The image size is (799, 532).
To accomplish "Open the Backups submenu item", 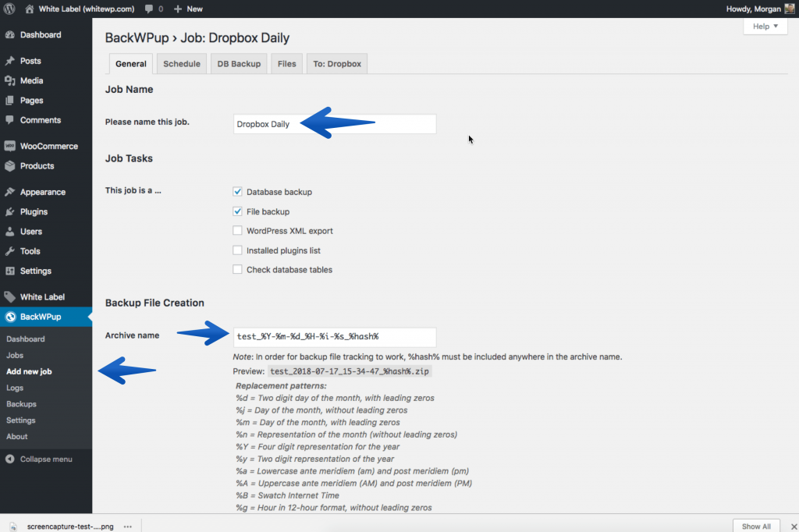I will pos(21,404).
